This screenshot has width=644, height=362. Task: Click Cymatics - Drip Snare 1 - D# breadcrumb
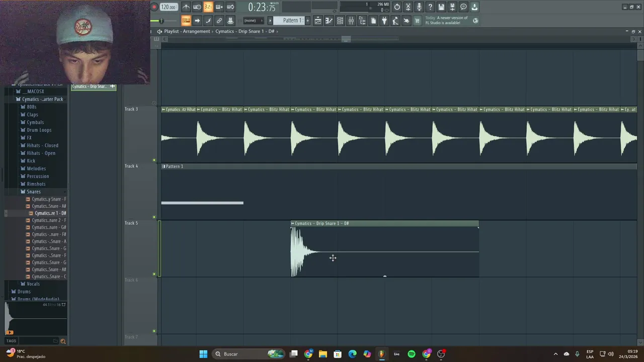[245, 31]
